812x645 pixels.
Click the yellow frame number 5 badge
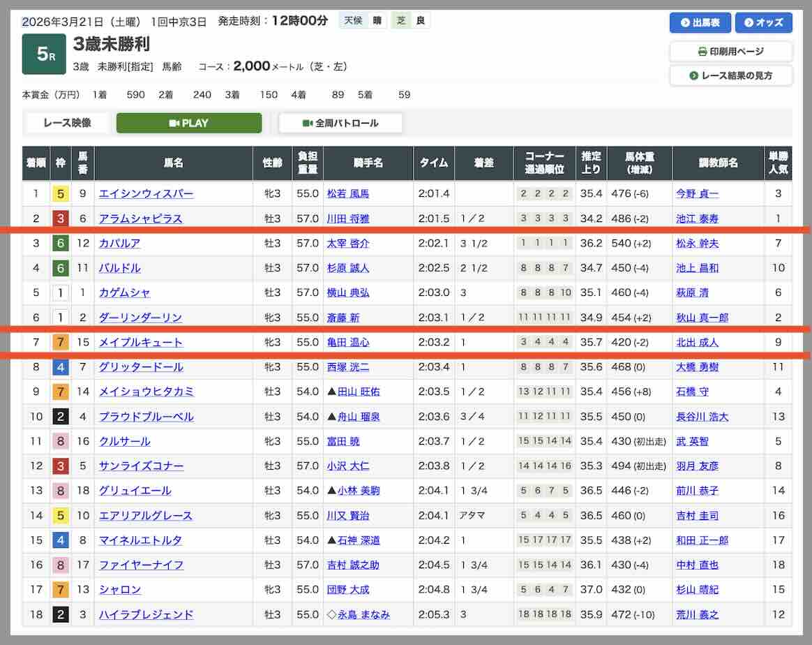[x=61, y=194]
